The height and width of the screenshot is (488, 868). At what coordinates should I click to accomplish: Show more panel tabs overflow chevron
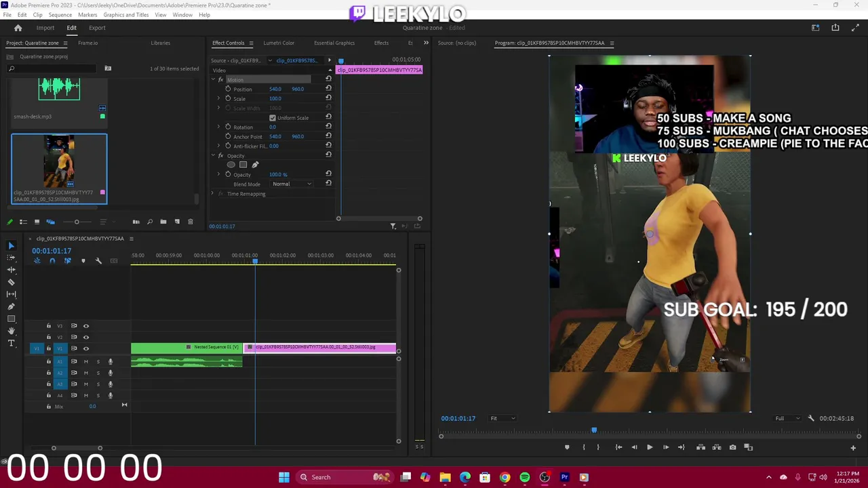tap(426, 43)
